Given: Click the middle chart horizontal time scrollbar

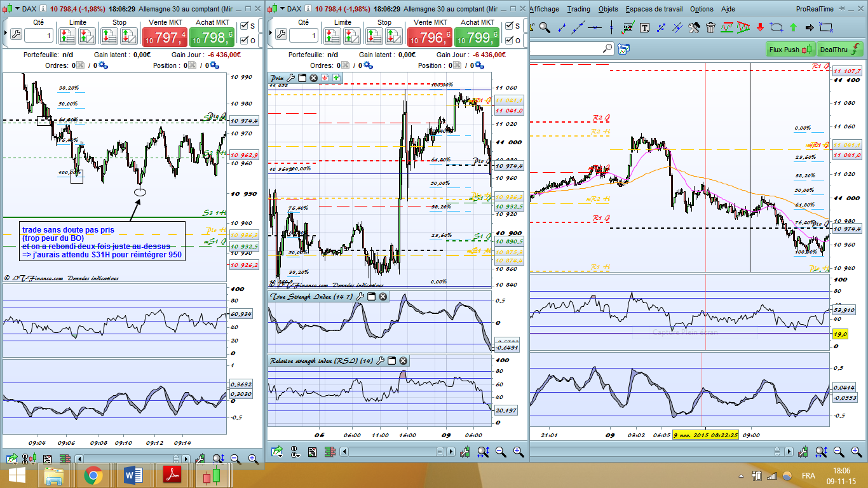Looking at the screenshot, I should coord(394,452).
